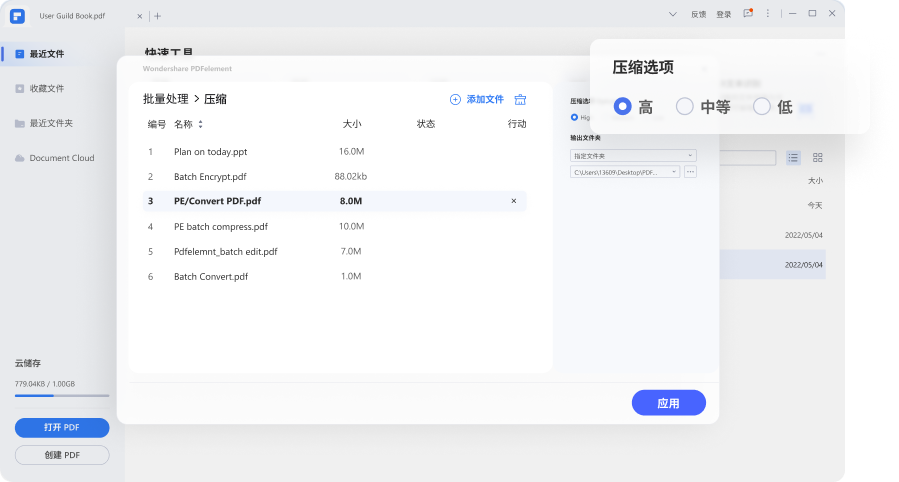Screen dimensions: 899x482
Task: Click the 88.02kb size cell
Action: 351,177
